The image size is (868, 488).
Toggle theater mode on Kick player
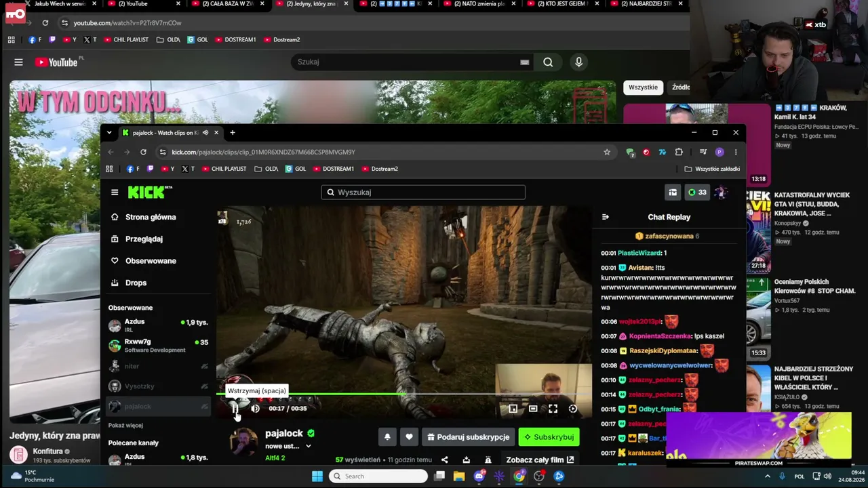[533, 409]
